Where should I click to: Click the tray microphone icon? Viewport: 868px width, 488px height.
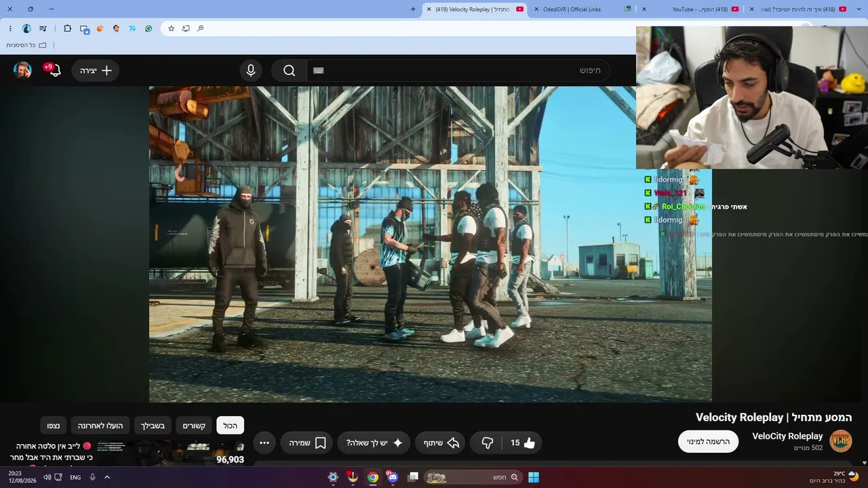[x=93, y=477]
